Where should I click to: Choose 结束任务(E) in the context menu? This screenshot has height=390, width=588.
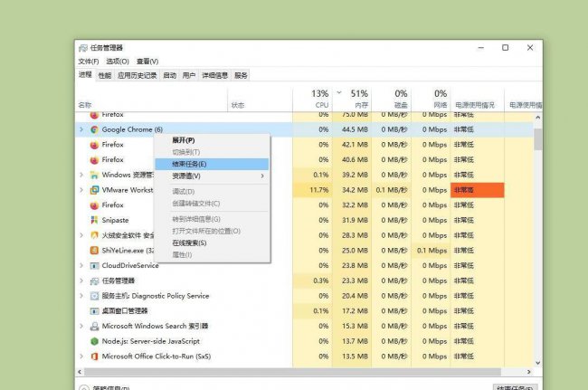(x=213, y=164)
